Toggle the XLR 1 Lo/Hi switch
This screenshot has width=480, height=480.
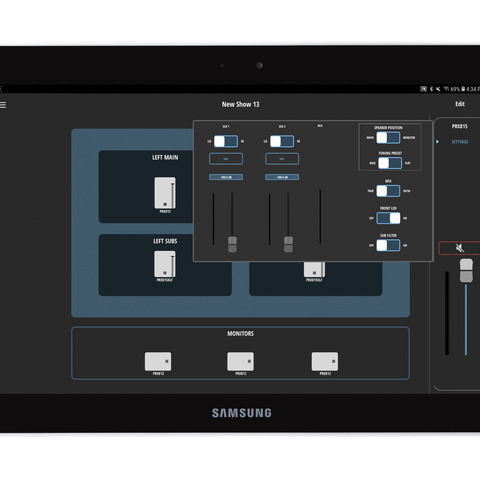click(226, 141)
